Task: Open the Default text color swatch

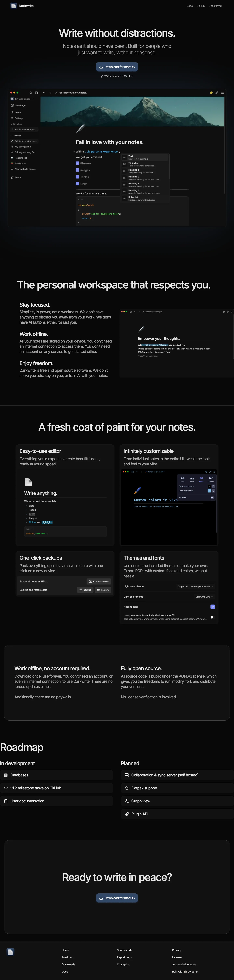Action: [209, 491]
